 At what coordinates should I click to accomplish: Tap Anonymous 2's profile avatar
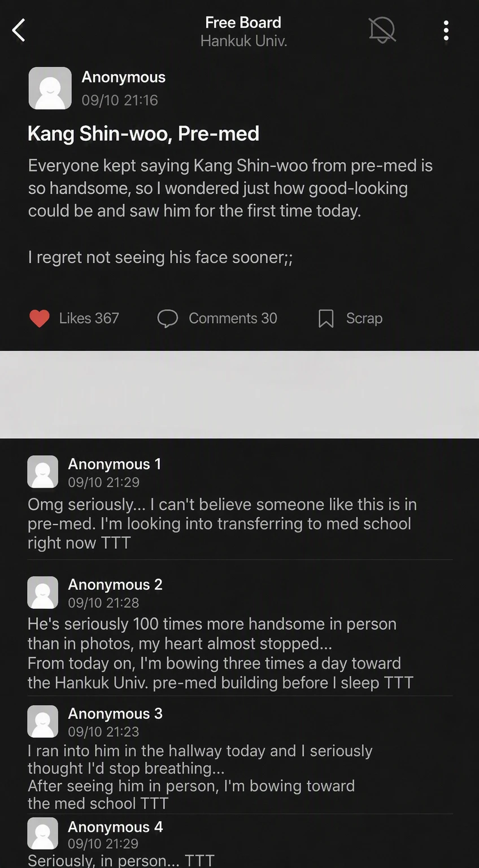[x=43, y=592]
